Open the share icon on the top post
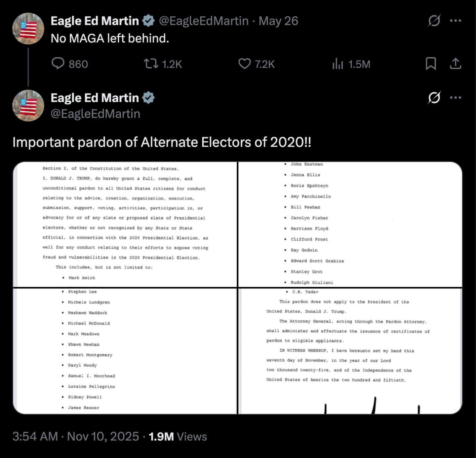Screen dimensions: 476x458 coord(455,64)
